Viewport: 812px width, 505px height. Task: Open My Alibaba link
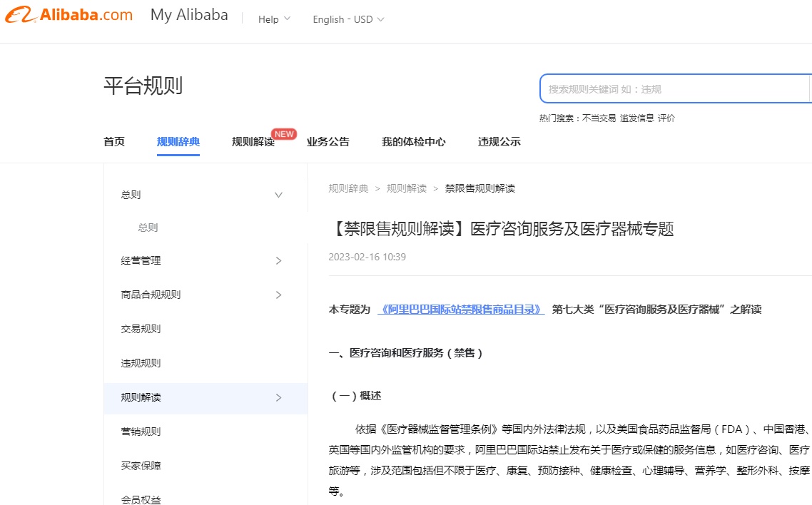pyautogui.click(x=189, y=15)
